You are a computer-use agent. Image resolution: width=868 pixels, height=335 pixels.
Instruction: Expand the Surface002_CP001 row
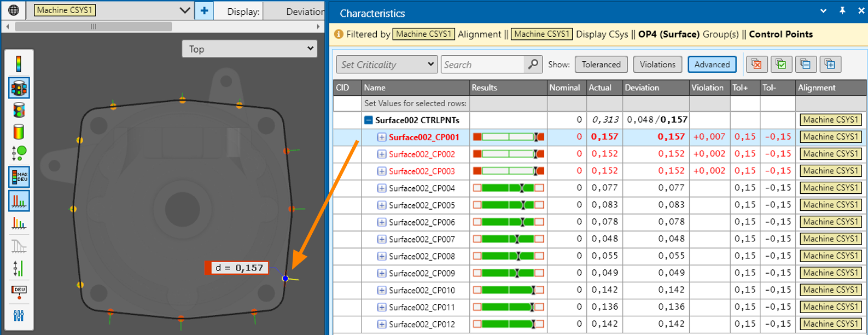tap(382, 137)
